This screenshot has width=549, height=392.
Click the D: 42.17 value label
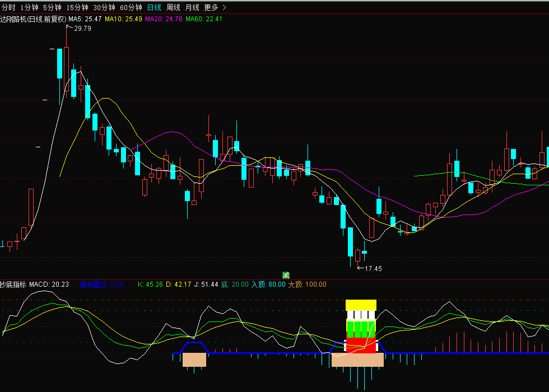178,284
